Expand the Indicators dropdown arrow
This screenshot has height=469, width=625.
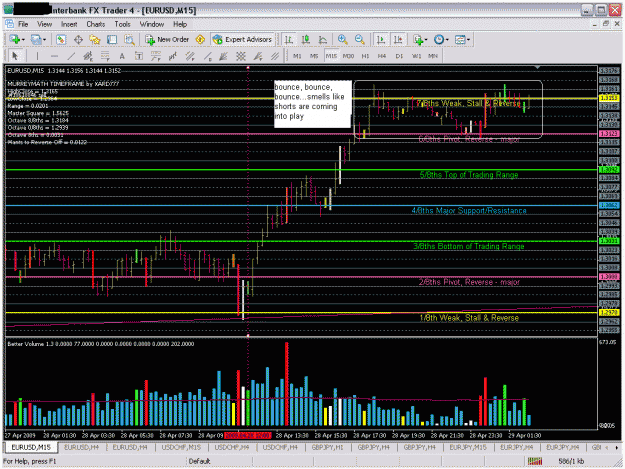pos(426,39)
